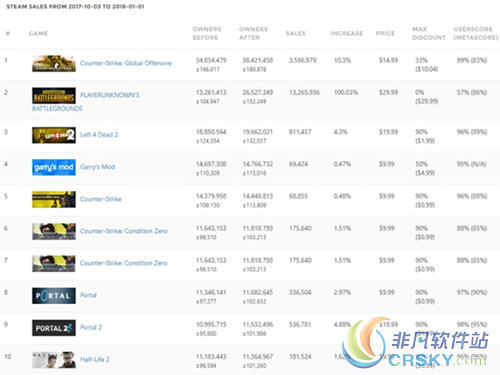Screen dimensions: 500x375
Task: Open the Counter-Strike: Global Offensive link
Action: click(x=126, y=63)
